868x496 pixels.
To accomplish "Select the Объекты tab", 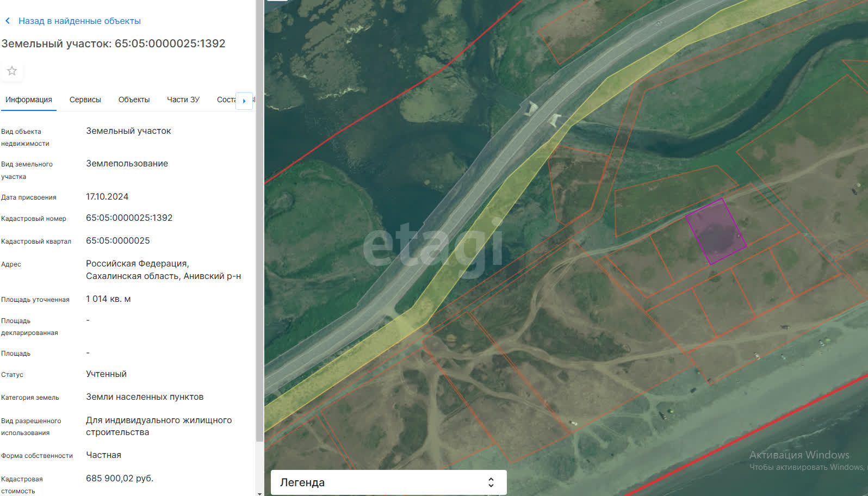I will point(134,100).
